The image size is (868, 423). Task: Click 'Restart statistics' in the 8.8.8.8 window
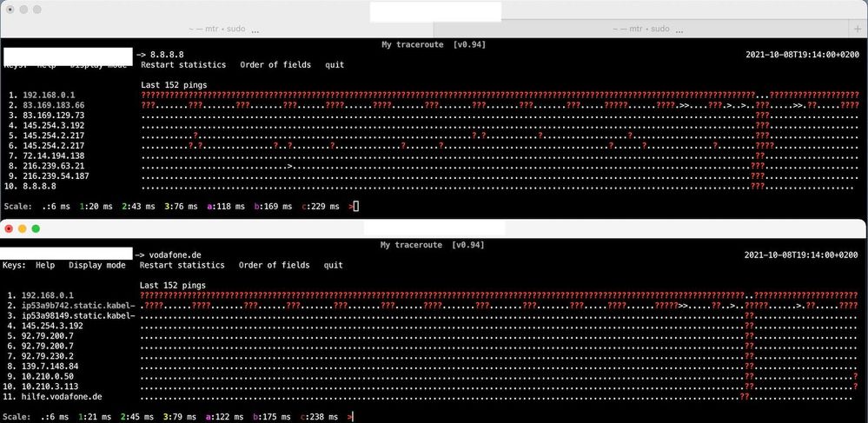[x=183, y=65]
